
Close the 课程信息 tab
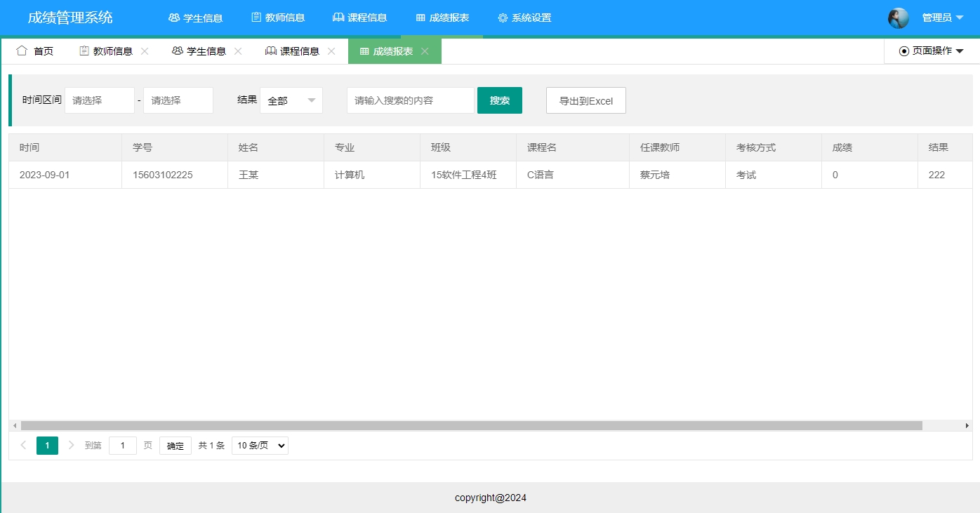[331, 51]
